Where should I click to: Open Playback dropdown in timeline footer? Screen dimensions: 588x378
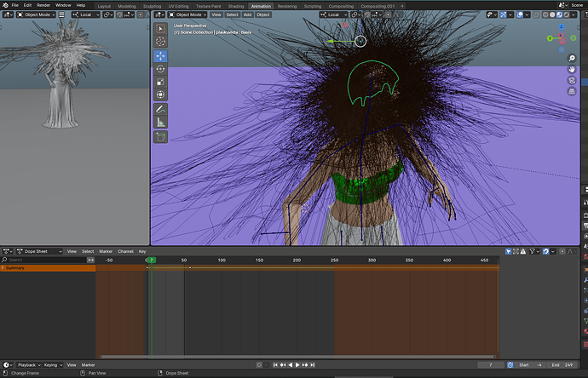pos(28,365)
